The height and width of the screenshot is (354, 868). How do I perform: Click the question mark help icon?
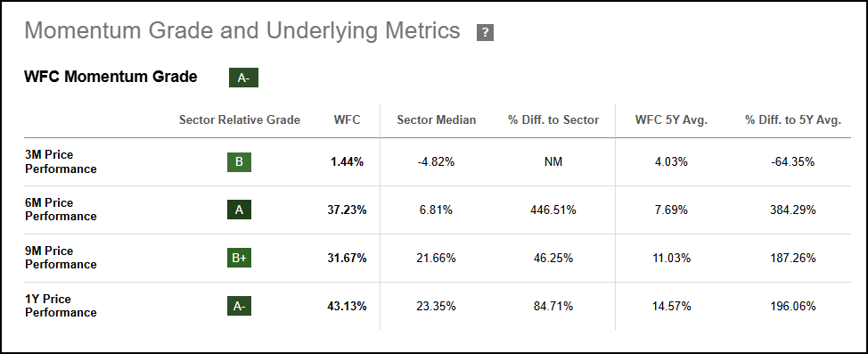pos(485,33)
